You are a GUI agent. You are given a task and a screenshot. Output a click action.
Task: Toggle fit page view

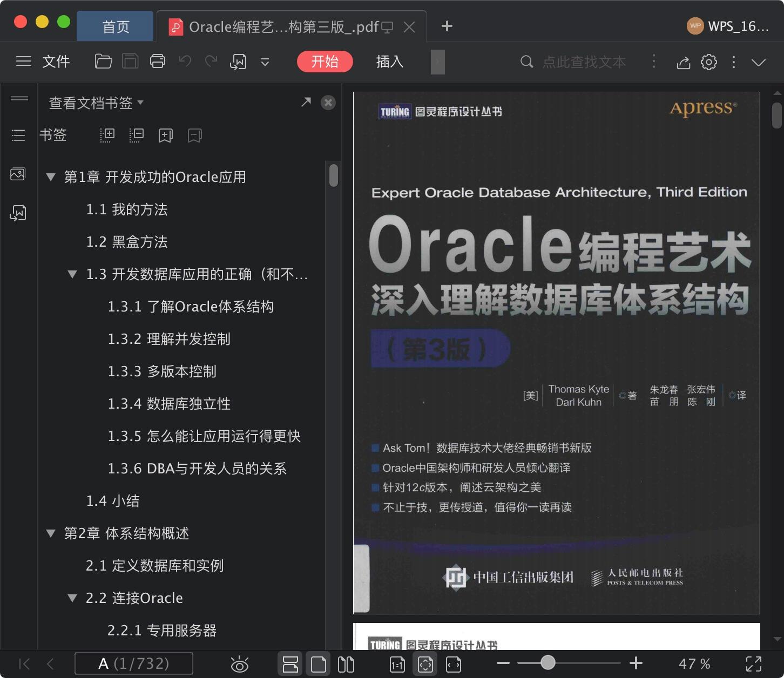425,664
